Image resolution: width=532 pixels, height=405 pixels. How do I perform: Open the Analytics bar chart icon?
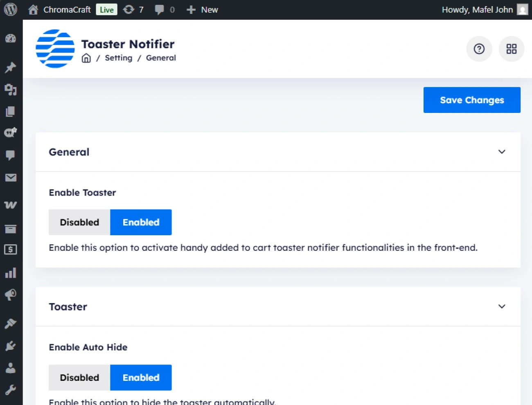coord(11,273)
